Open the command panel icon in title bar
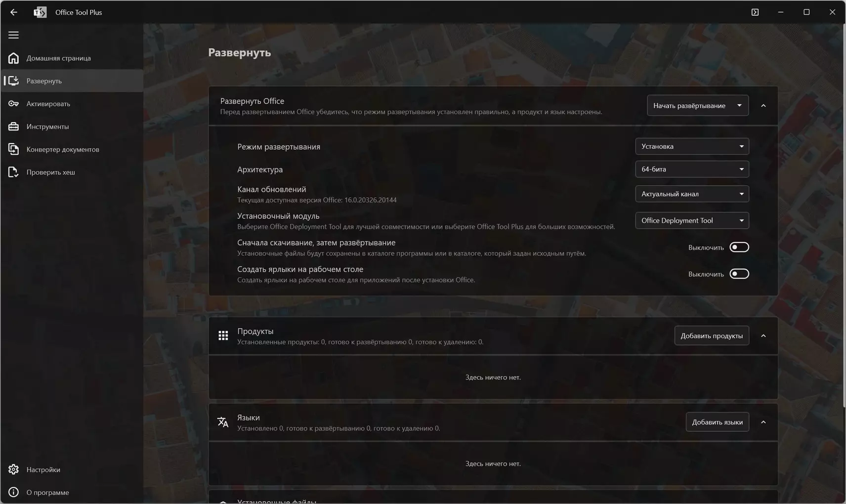846x504 pixels. point(755,12)
